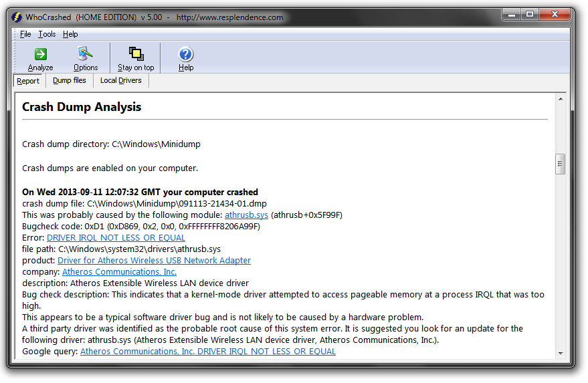Viewport: 588px width, 383px height.
Task: Click the Bugcheck code 0xD1 line
Action: click(x=141, y=227)
